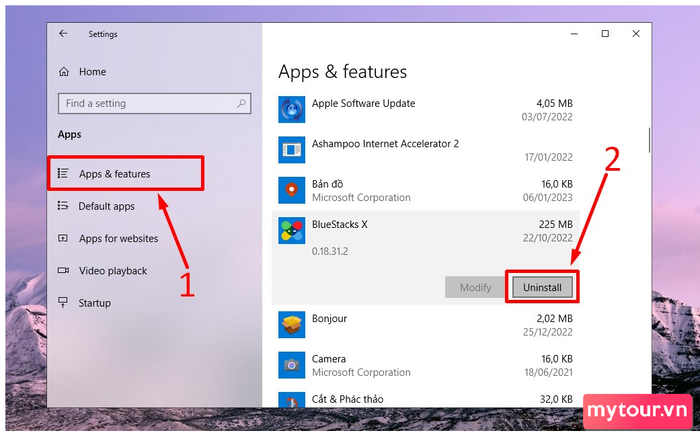Click the Ashampoo Internet Accelerator icon
700x439 pixels.
coord(292,150)
